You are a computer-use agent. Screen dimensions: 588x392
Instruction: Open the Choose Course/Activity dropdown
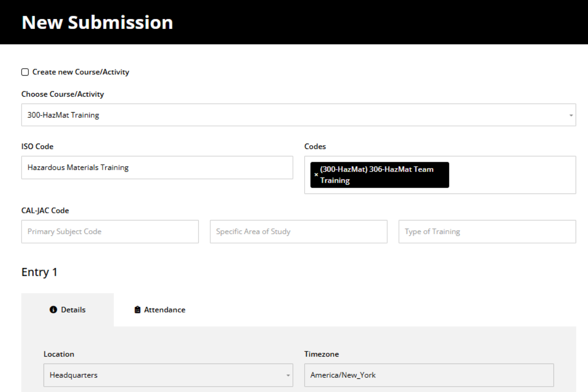click(298, 115)
